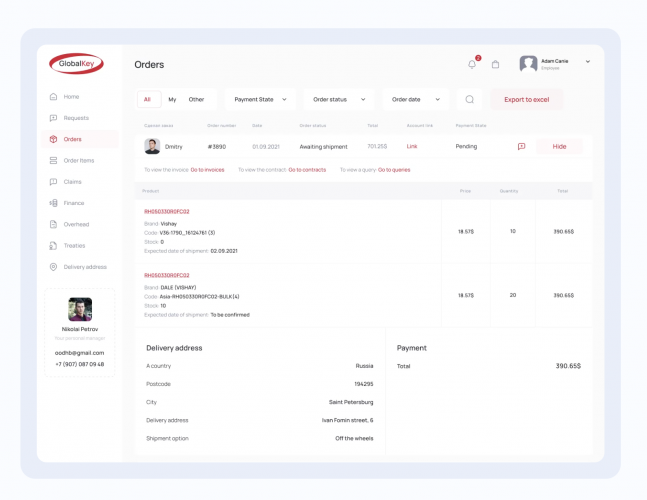Click Dmitry's avatar in order row
Viewport: 647px width, 500px height.
(x=152, y=146)
